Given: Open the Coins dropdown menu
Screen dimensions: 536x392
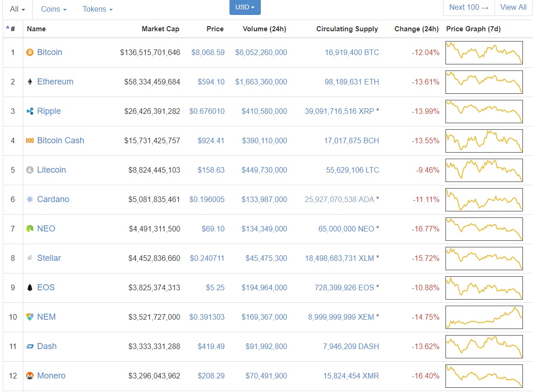Looking at the screenshot, I should coord(54,9).
